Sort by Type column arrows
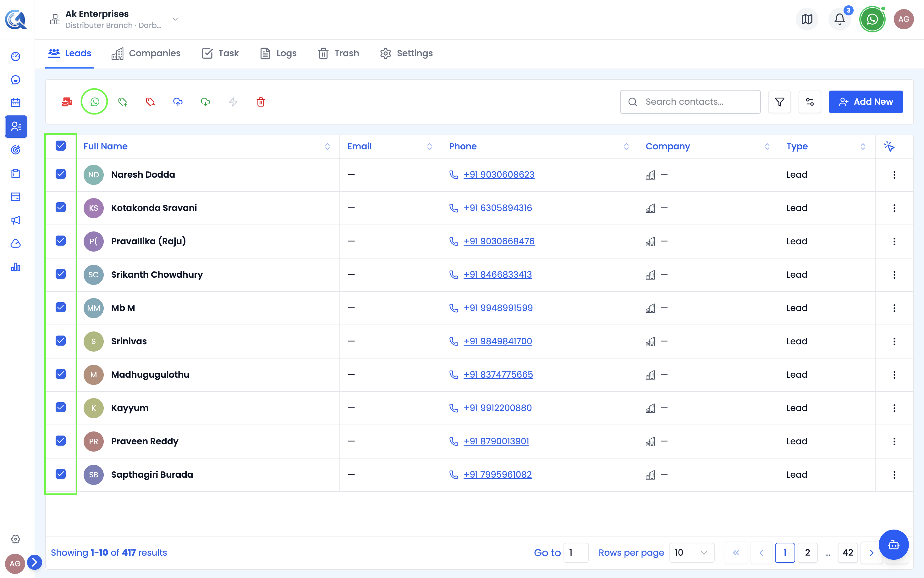The height and width of the screenshot is (578, 924). coord(863,147)
